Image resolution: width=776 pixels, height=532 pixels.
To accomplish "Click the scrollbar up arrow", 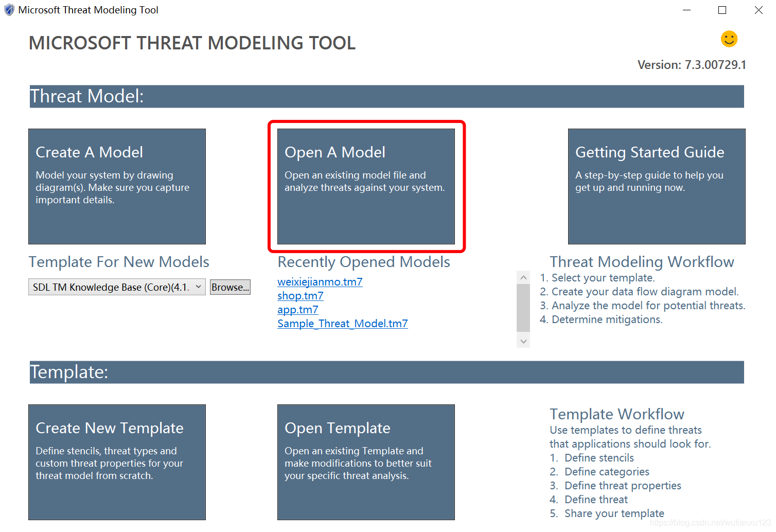I will pos(523,277).
